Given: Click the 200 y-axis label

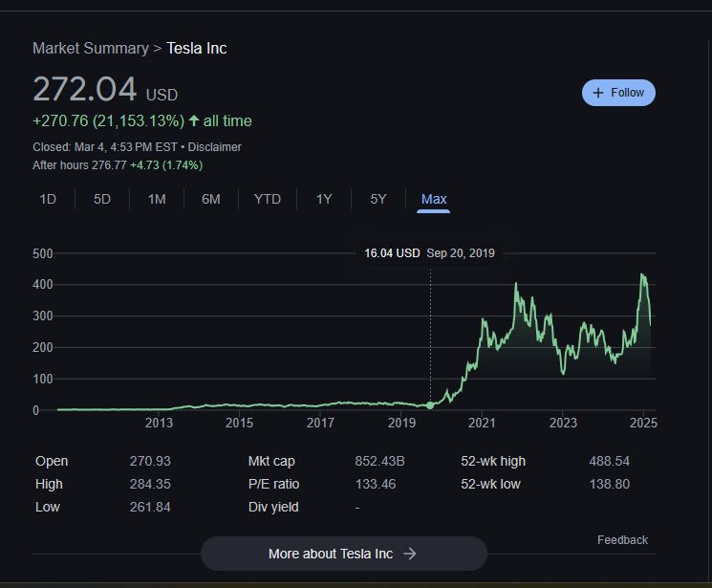Looking at the screenshot, I should (x=43, y=348).
